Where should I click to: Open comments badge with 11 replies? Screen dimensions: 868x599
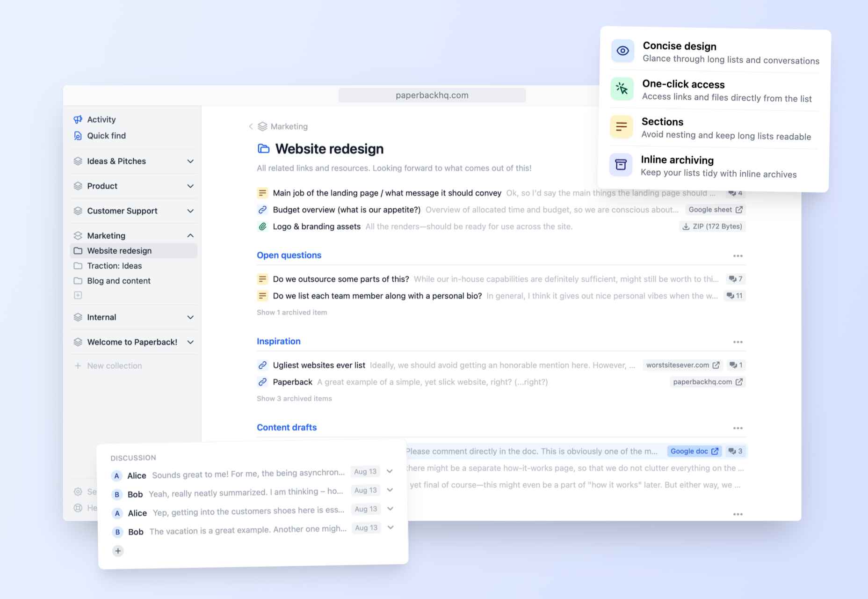(734, 296)
